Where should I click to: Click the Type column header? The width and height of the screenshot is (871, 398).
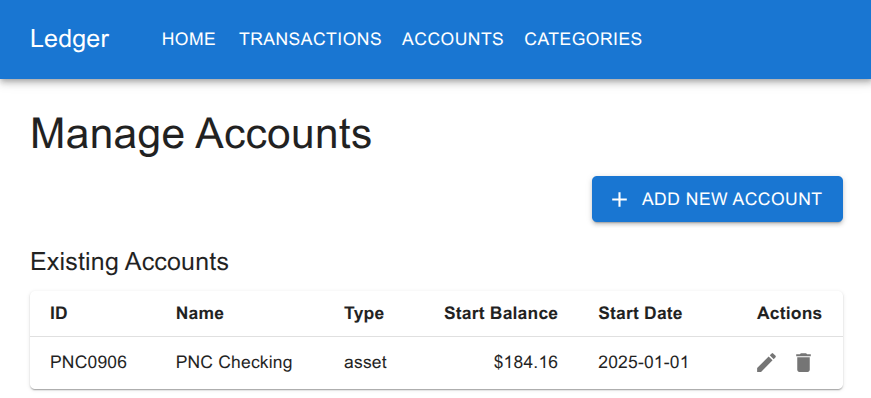pos(364,314)
